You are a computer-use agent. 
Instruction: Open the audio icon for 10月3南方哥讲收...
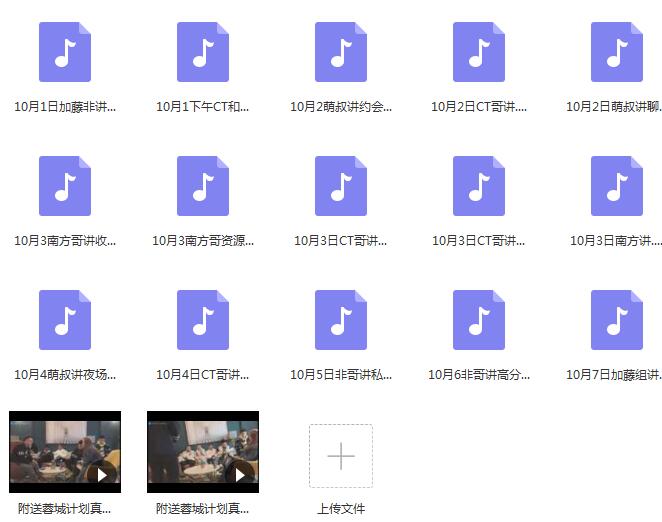[65, 186]
